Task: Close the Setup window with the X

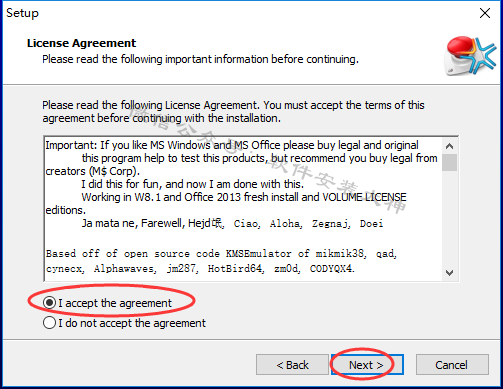Action: [x=485, y=13]
